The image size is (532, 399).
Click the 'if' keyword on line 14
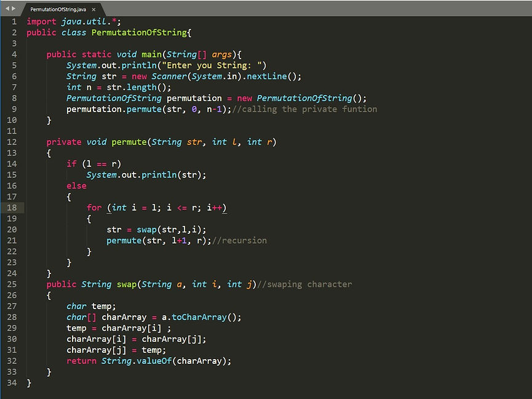[x=71, y=164]
